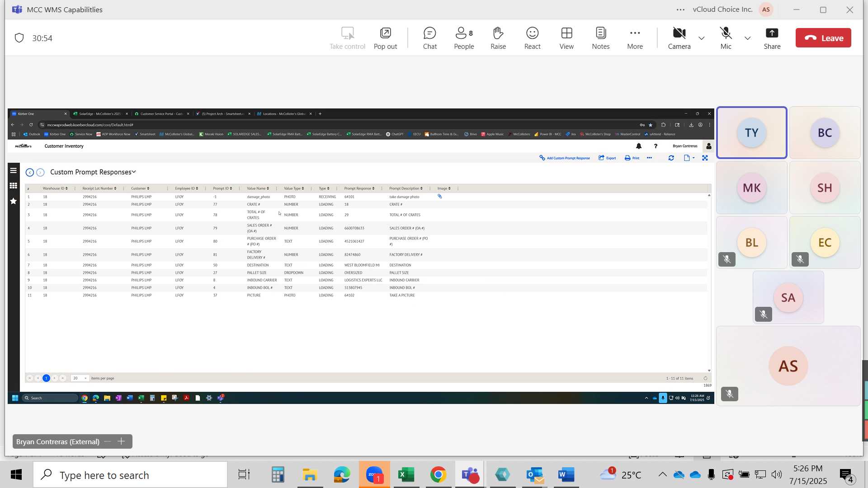Show the People participants list
Screen dimensions: 868x488
[x=464, y=38]
